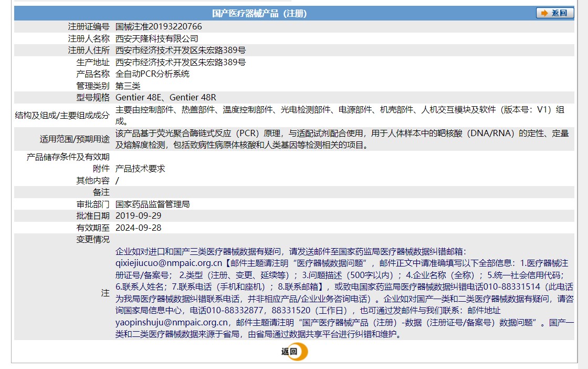Click model spec Gentier 48E、Gentier 48R
Image resolution: width=588 pixels, height=369 pixels.
coord(166,98)
